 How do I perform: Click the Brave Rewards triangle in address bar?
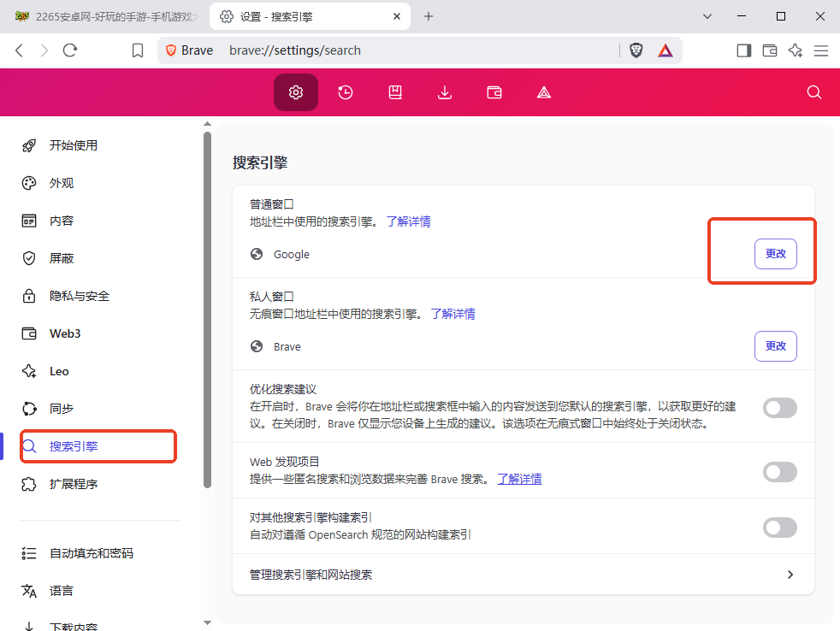665,50
